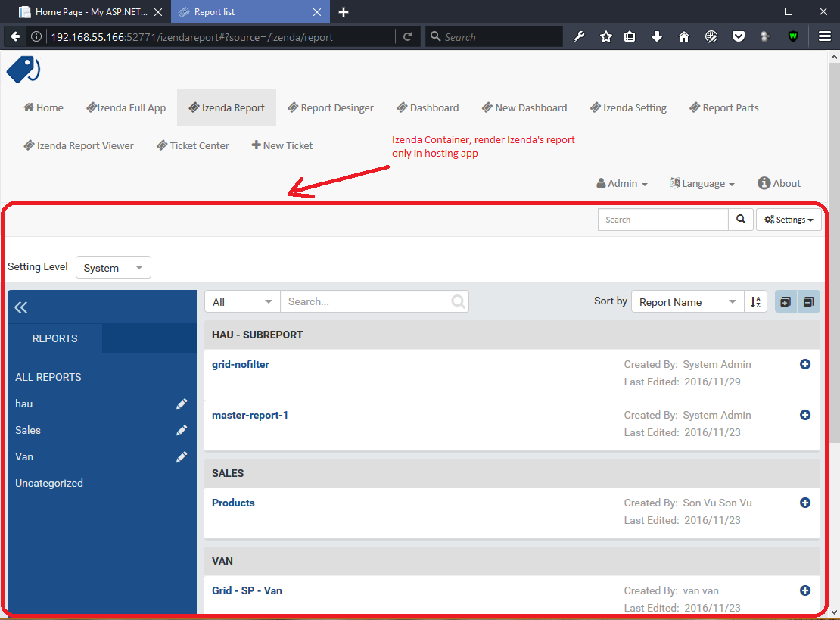Collapse the sidebar with double chevron icon
The height and width of the screenshot is (620, 840).
[21, 307]
